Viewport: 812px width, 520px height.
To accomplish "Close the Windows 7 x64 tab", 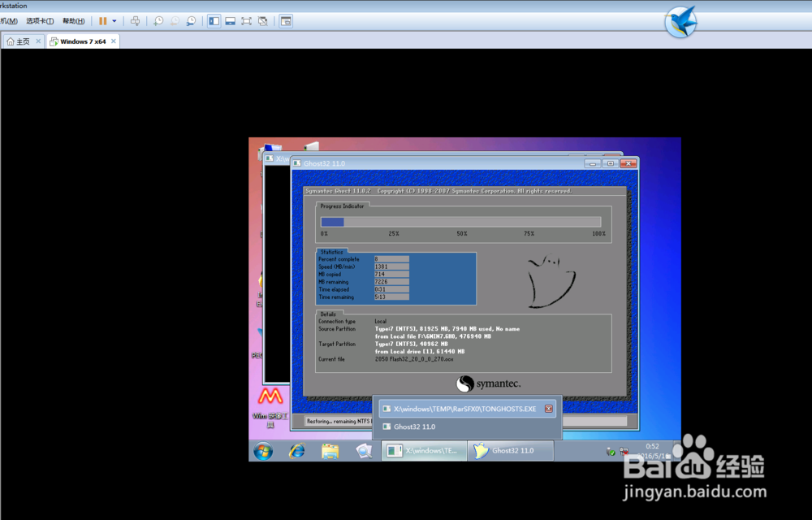I will pos(114,41).
